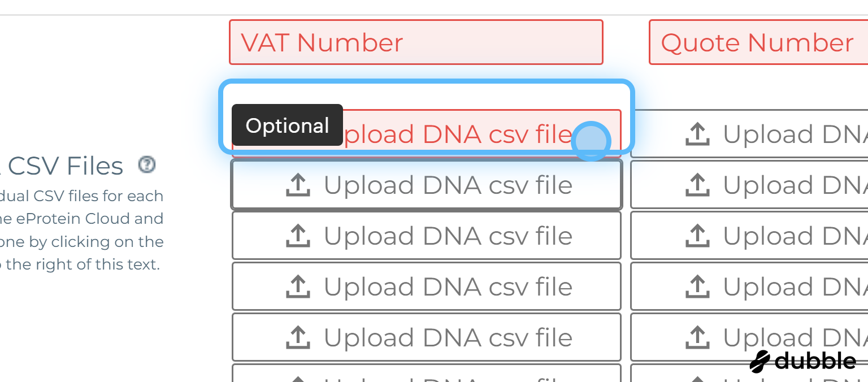Click the eProtein Cloud description text
Screen dimensions: 868x382
(x=81, y=219)
